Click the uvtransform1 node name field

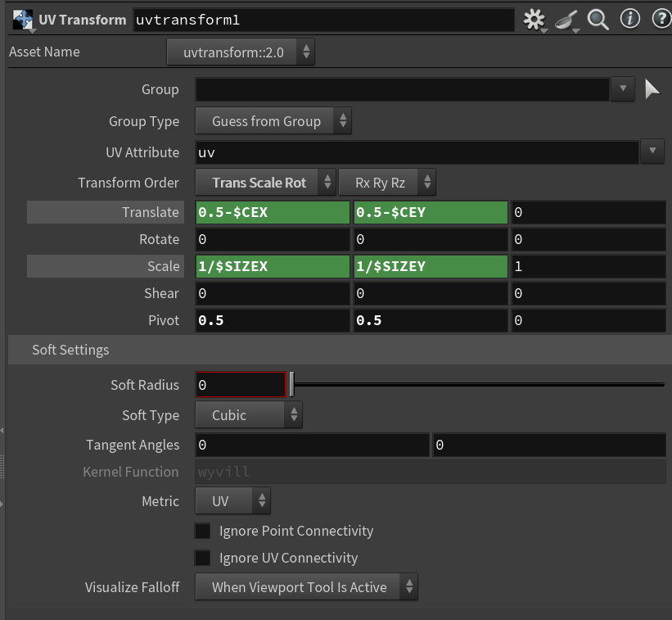pyautogui.click(x=323, y=20)
